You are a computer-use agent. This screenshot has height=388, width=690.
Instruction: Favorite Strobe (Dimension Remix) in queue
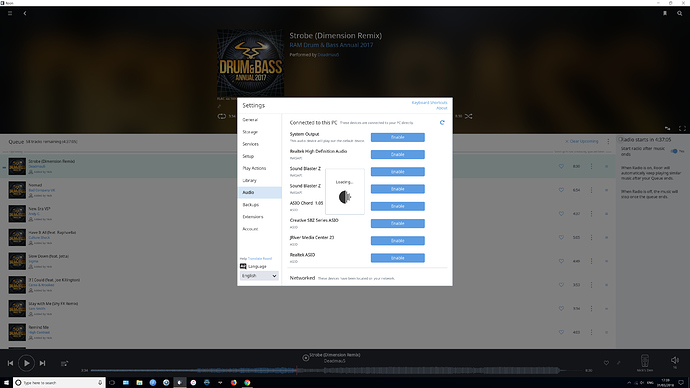click(561, 166)
